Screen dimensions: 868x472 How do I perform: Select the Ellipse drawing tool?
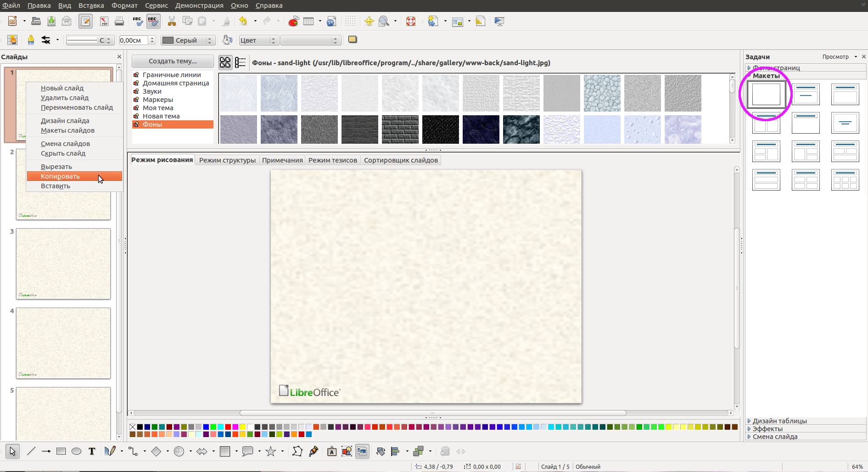click(x=76, y=451)
